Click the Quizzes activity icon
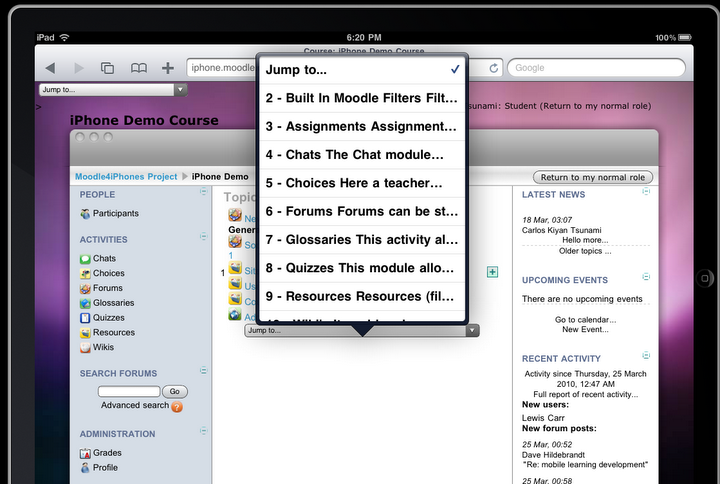Screen dimensions: 720x484 (85, 318)
